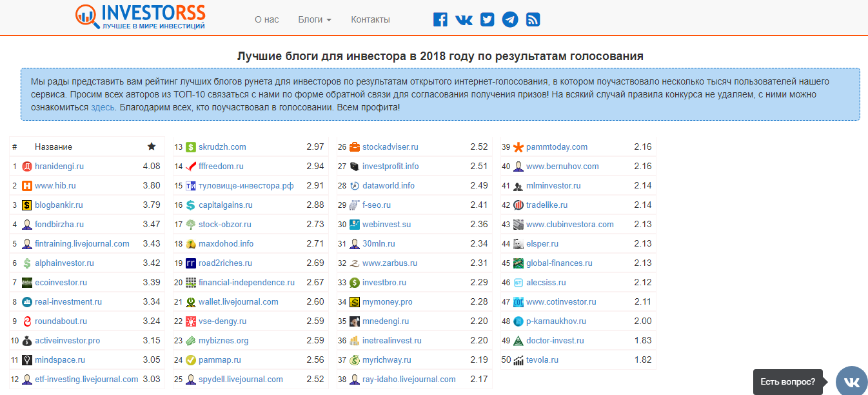Screen dimensions: 868x395
Task: Open mnedengi.ru blog link
Action: pos(386,321)
